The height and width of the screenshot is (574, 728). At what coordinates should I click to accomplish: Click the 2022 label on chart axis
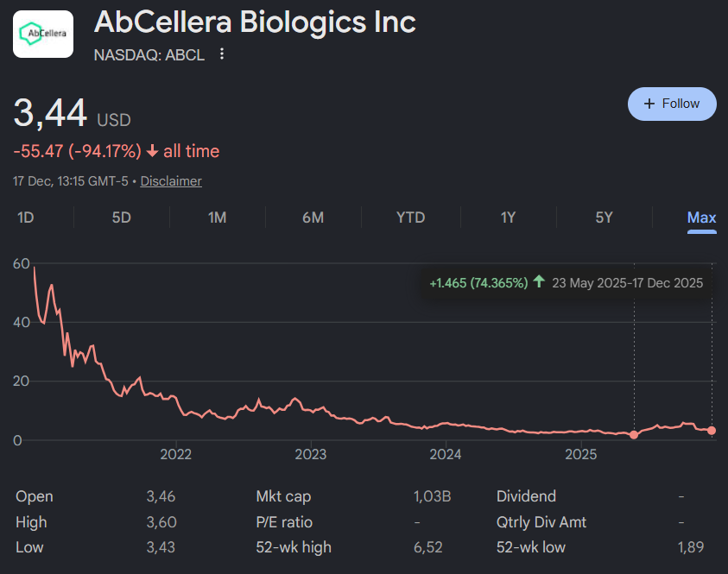(x=176, y=455)
